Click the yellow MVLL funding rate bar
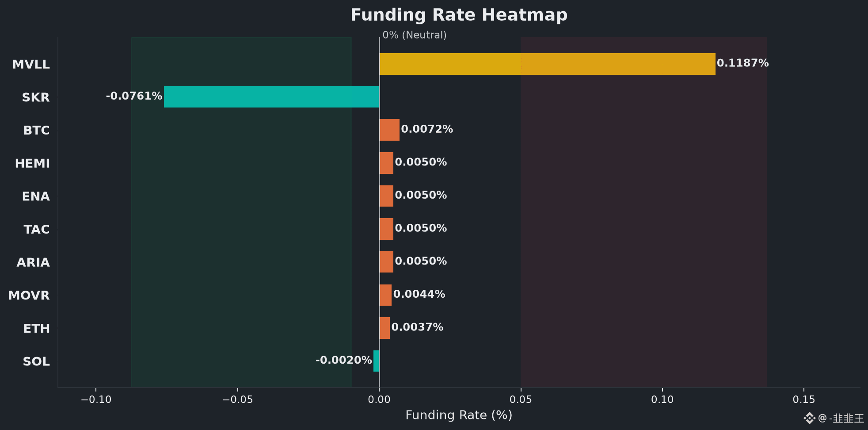This screenshot has height=430, width=868. coord(547,64)
